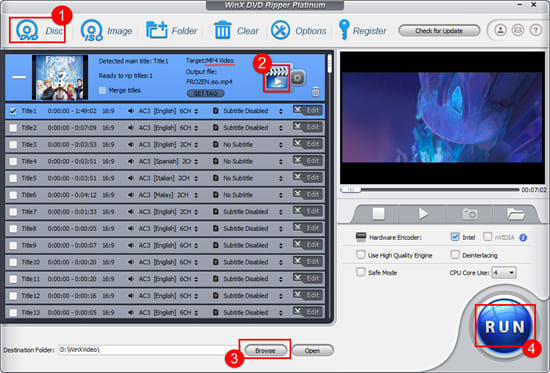Open the help question mark icon
Image resolution: width=550 pixels, height=373 pixels.
535,31
